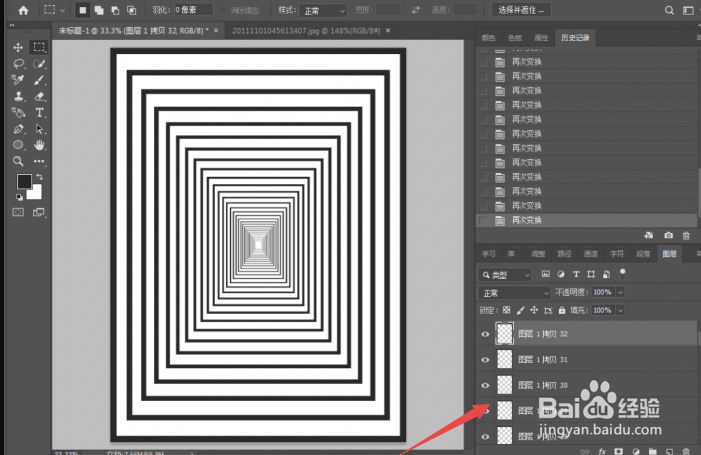Filter layers by shape layers icon
The width and height of the screenshot is (701, 455).
pos(591,274)
